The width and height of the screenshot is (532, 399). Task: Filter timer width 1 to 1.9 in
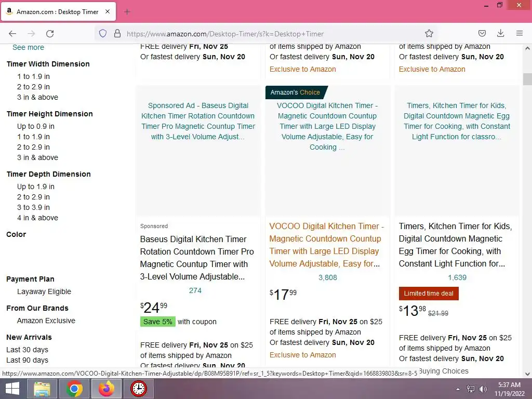(33, 76)
